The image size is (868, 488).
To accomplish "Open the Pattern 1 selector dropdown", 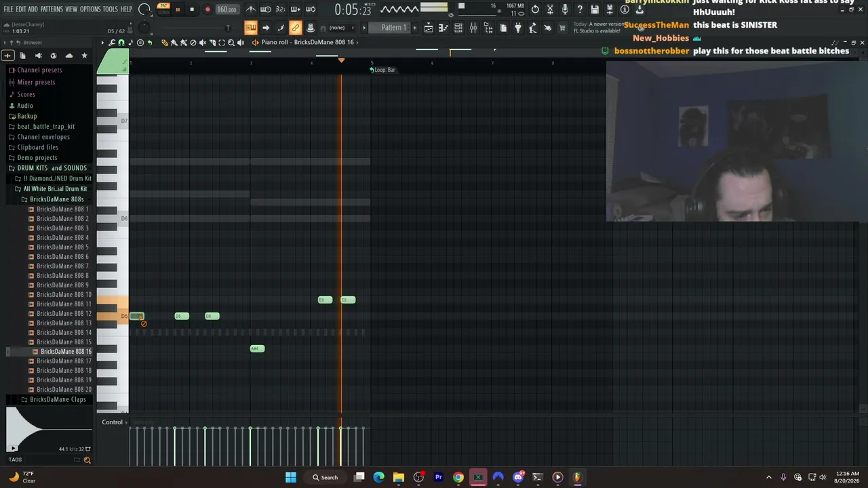I will [x=393, y=28].
